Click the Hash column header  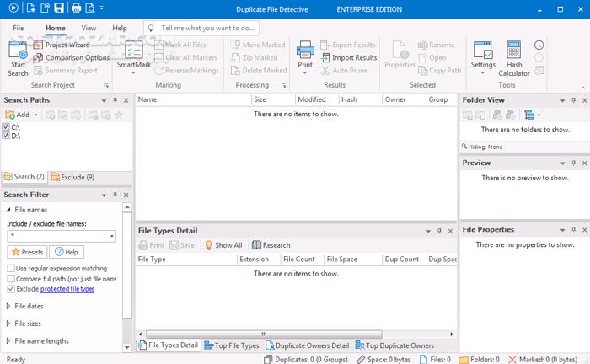pyautogui.click(x=360, y=99)
